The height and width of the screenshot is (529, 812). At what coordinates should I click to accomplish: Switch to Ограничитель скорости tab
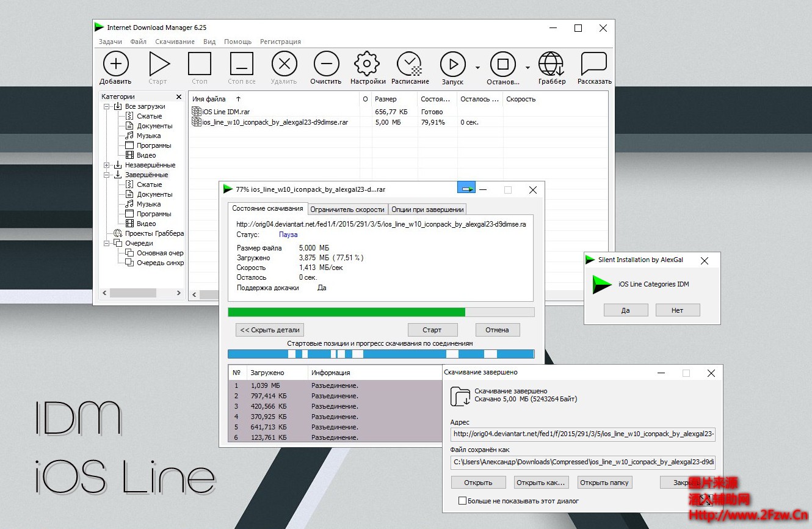347,210
